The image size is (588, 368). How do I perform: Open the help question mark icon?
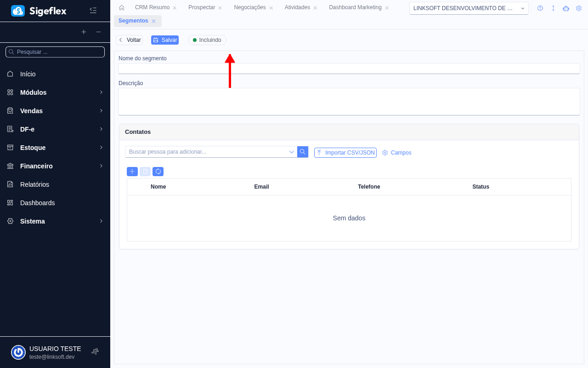pos(540,8)
